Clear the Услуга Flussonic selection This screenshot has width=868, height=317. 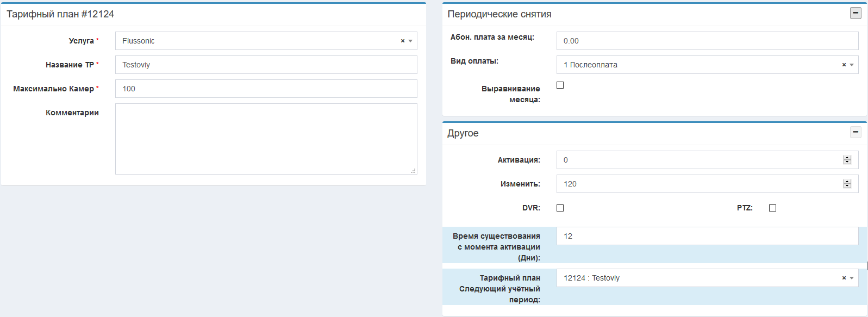click(x=403, y=41)
